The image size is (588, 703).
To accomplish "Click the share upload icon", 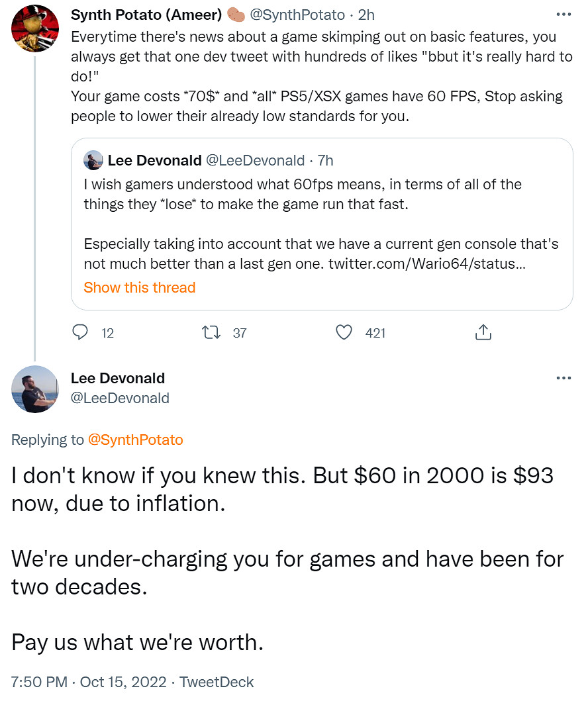I will click(x=483, y=332).
